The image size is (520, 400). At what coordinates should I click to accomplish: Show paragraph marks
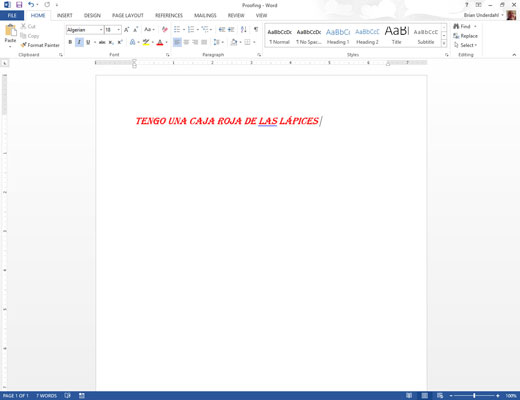256,30
